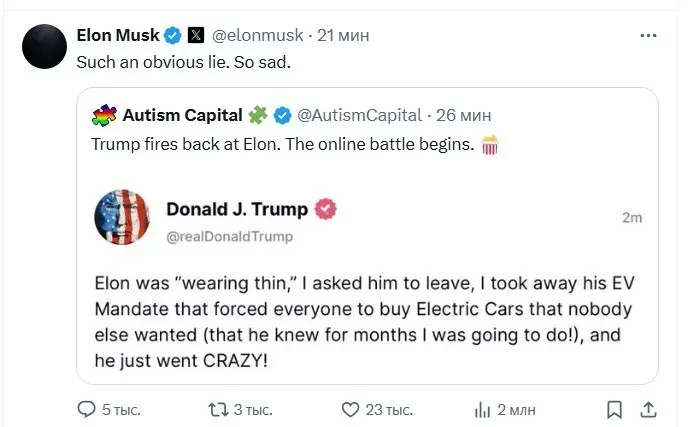Screen dimensions: 696x427
Task: Open Autism Capital's rainbow avatar
Action: [103, 115]
